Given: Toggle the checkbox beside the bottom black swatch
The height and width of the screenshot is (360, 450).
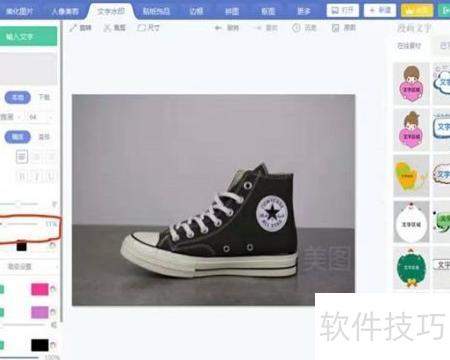Looking at the screenshot, I should (1, 345).
